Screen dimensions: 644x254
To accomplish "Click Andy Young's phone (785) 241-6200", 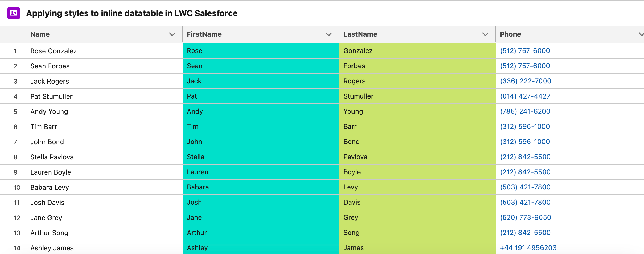I will point(525,111).
